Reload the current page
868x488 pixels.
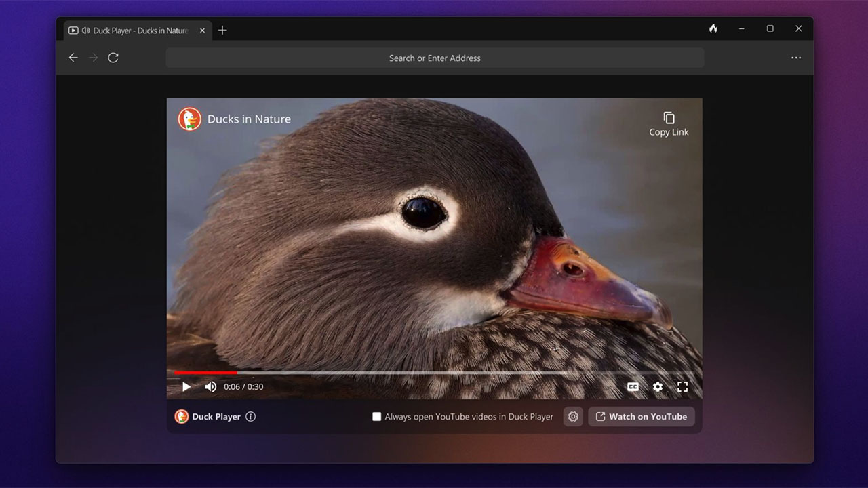[113, 58]
